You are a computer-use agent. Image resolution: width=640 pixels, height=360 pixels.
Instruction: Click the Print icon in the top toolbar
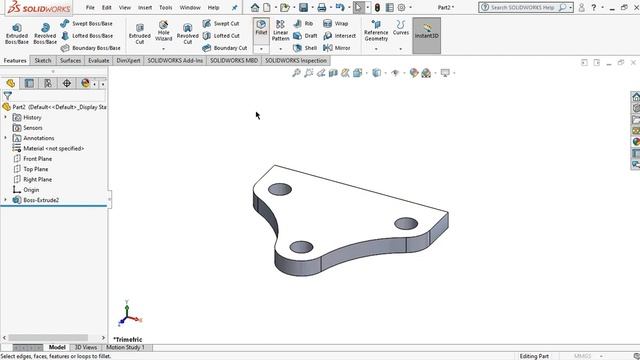coord(322,7)
